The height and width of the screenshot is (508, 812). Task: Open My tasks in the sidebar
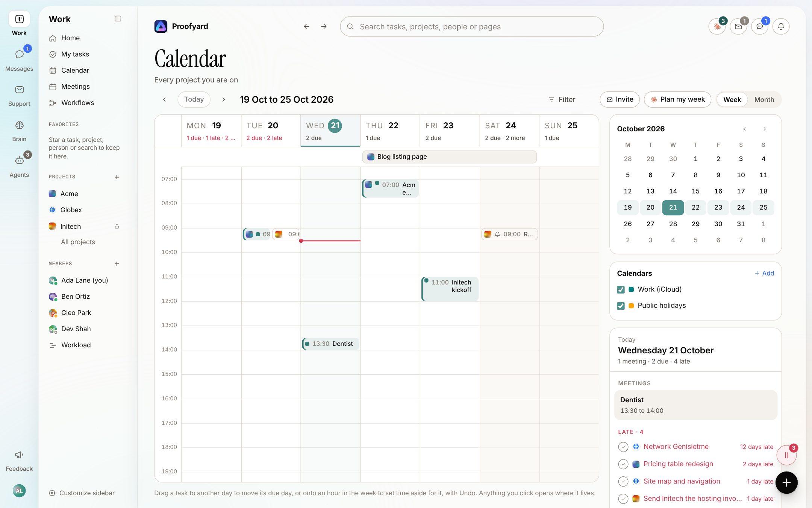point(75,54)
